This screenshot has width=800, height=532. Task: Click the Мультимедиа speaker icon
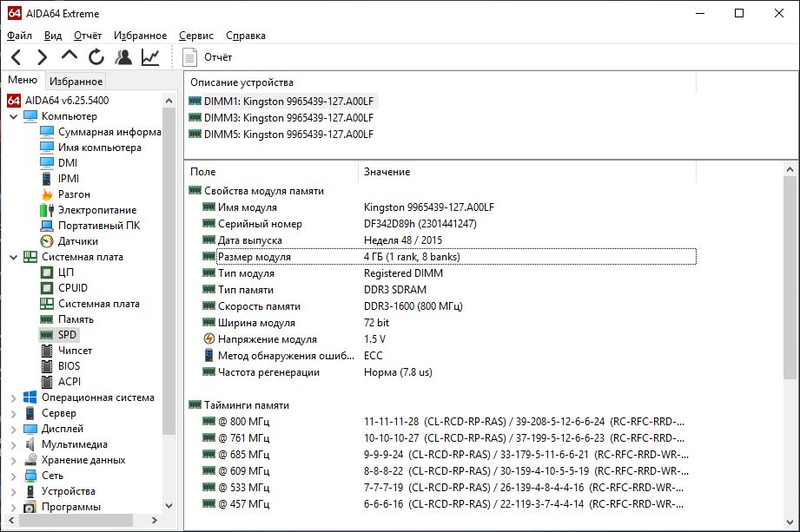30,444
